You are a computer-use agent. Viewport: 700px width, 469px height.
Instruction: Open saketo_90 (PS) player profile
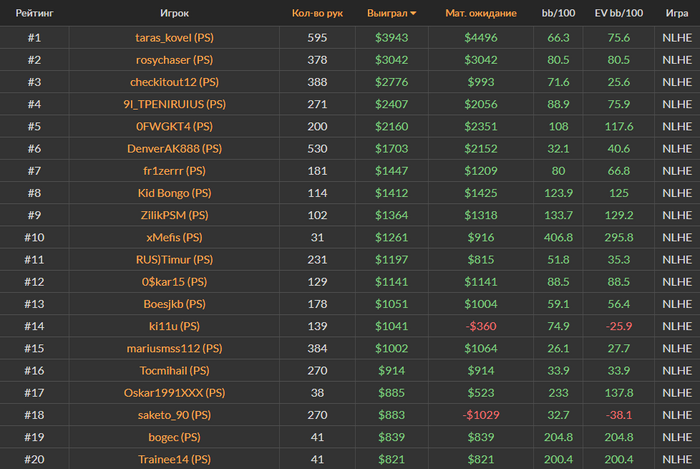(174, 414)
